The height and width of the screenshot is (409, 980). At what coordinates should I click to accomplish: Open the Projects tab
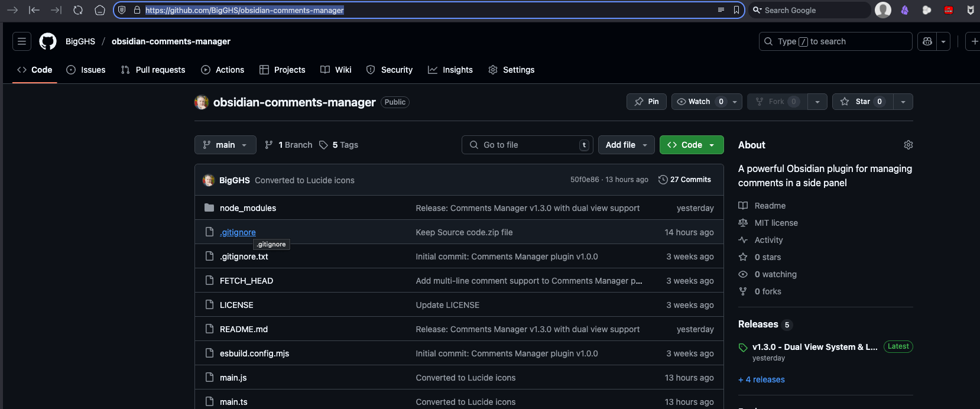point(283,70)
